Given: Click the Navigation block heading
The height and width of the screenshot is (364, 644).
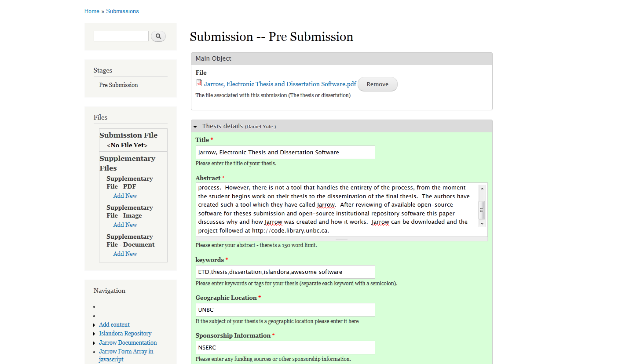Looking at the screenshot, I should coord(109,291).
